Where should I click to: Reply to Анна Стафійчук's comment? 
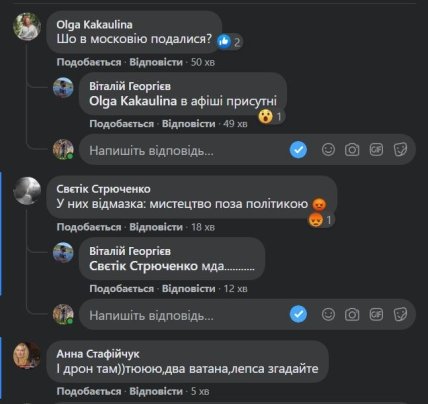pos(156,391)
